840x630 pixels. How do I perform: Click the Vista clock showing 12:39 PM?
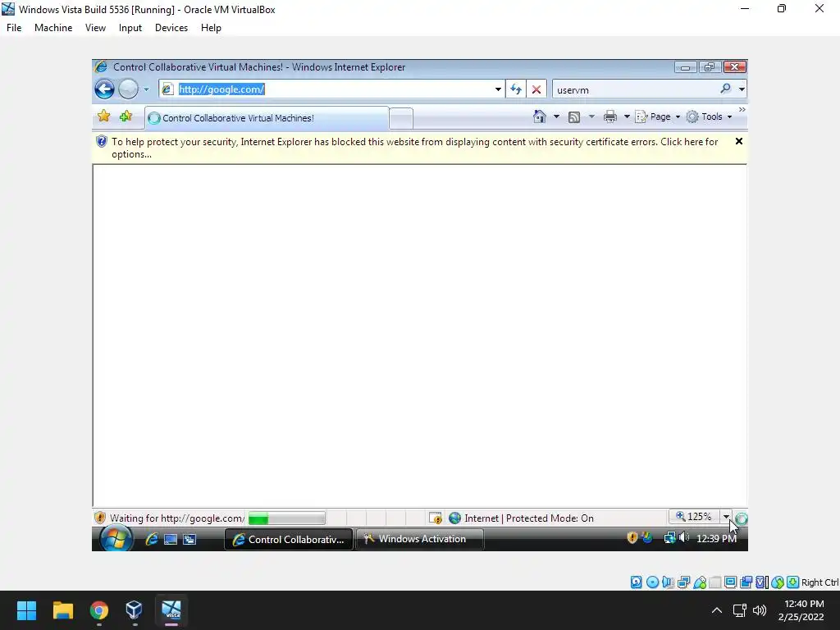tap(716, 538)
